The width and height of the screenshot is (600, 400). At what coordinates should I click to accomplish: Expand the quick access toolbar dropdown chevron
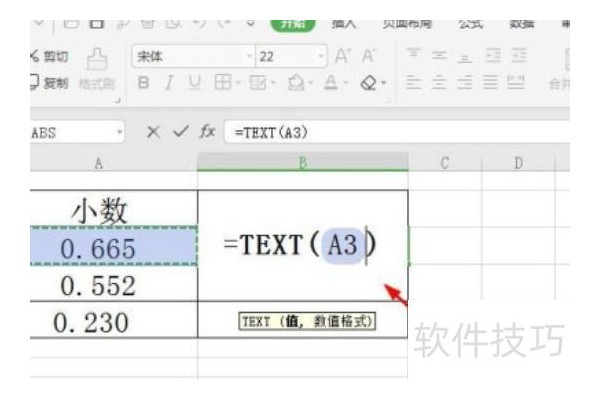point(250,24)
